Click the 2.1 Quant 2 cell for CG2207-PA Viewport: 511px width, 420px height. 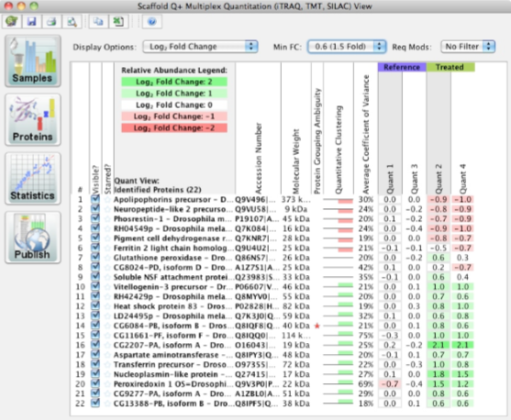coord(439,345)
